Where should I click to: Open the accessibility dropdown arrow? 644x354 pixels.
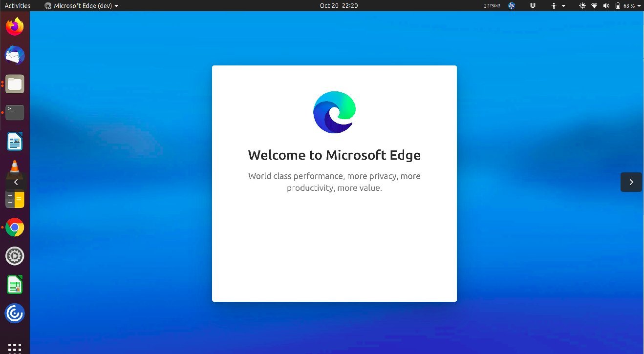click(x=563, y=5)
